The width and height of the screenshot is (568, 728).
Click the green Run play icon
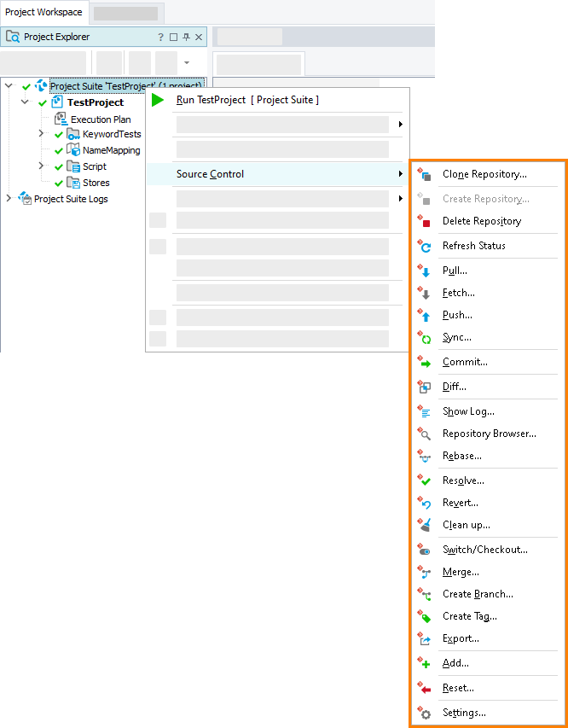[x=158, y=100]
